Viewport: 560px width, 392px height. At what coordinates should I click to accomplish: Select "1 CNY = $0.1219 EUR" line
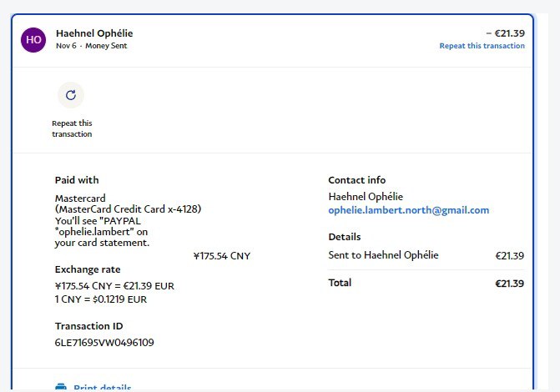pos(101,299)
